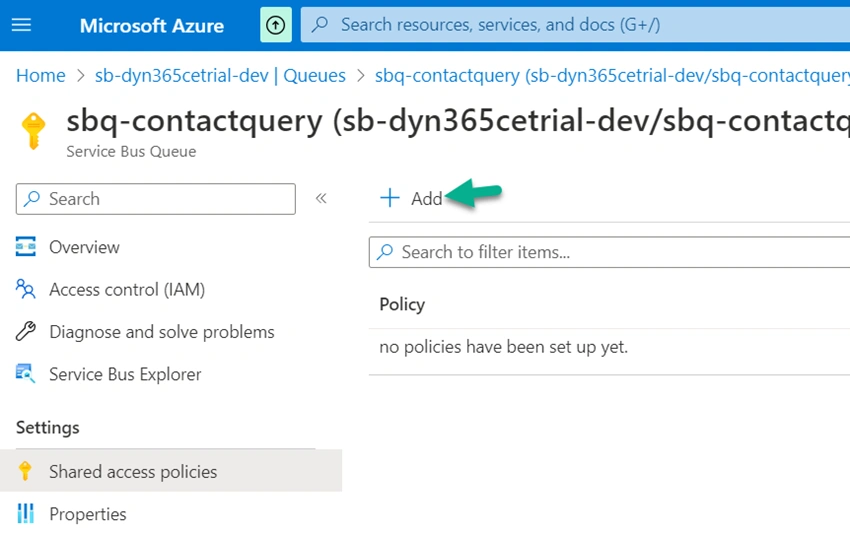Add a new shared access policy
The width and height of the screenshot is (850, 535).
[x=411, y=198]
